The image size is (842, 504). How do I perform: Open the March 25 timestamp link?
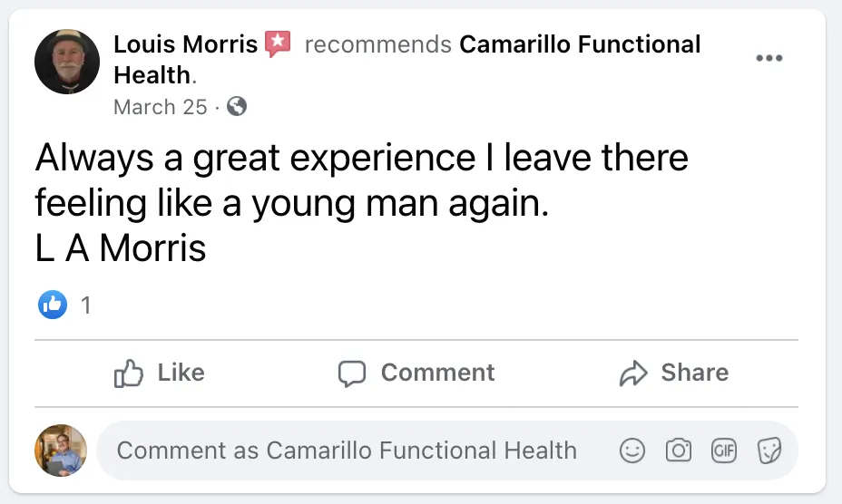pyautogui.click(x=161, y=107)
